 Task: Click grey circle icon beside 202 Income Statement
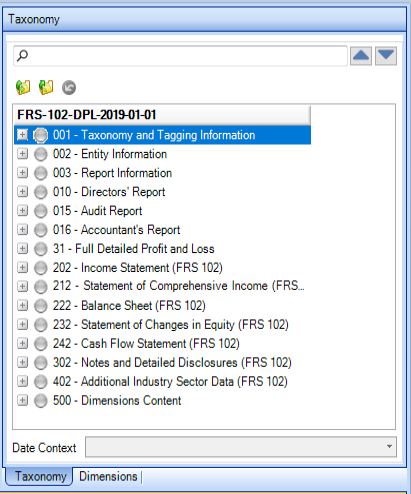(x=41, y=268)
